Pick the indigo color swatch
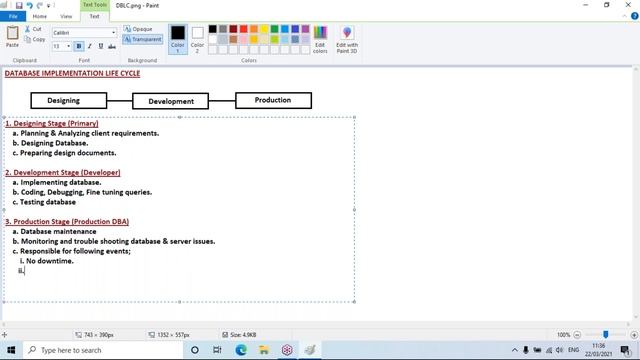Viewport: 640px width, 360px height. coord(295,29)
